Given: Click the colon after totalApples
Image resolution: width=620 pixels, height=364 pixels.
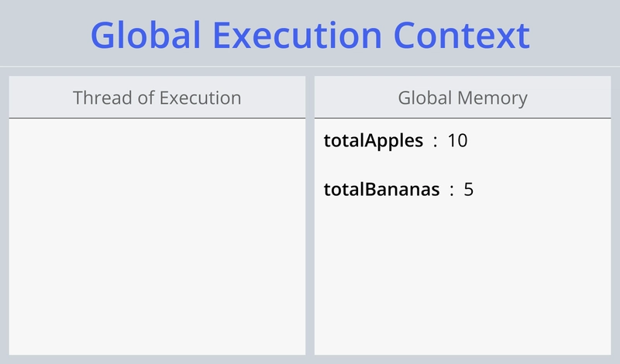Looking at the screenshot, I should [436, 142].
